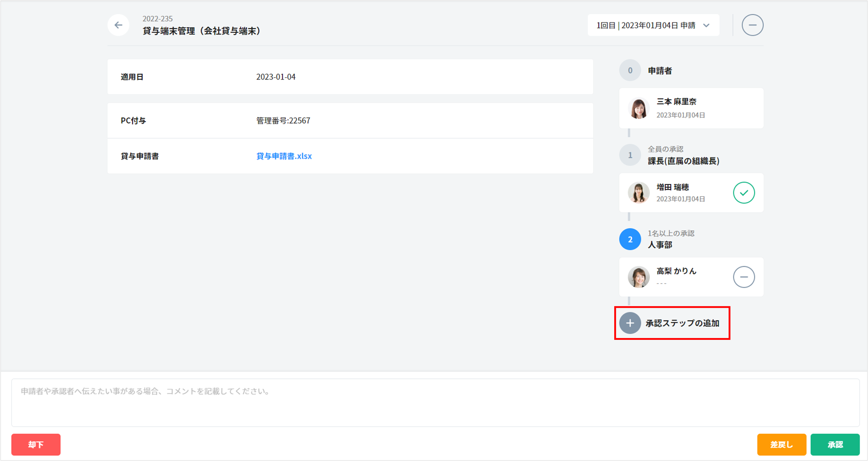Image resolution: width=868 pixels, height=461 pixels.
Task: Click pending minus icon beside 高梨 かりん
Action: (744, 277)
